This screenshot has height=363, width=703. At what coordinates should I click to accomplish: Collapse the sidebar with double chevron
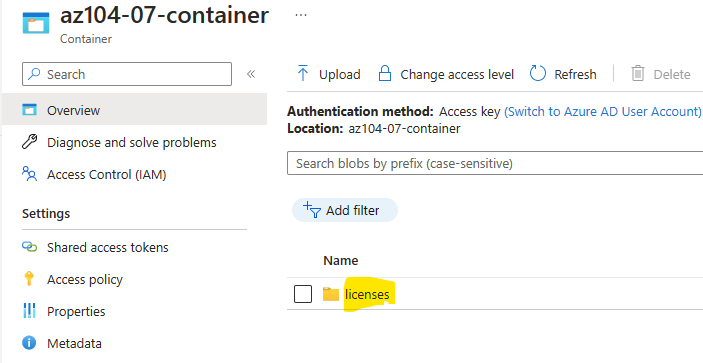click(251, 74)
